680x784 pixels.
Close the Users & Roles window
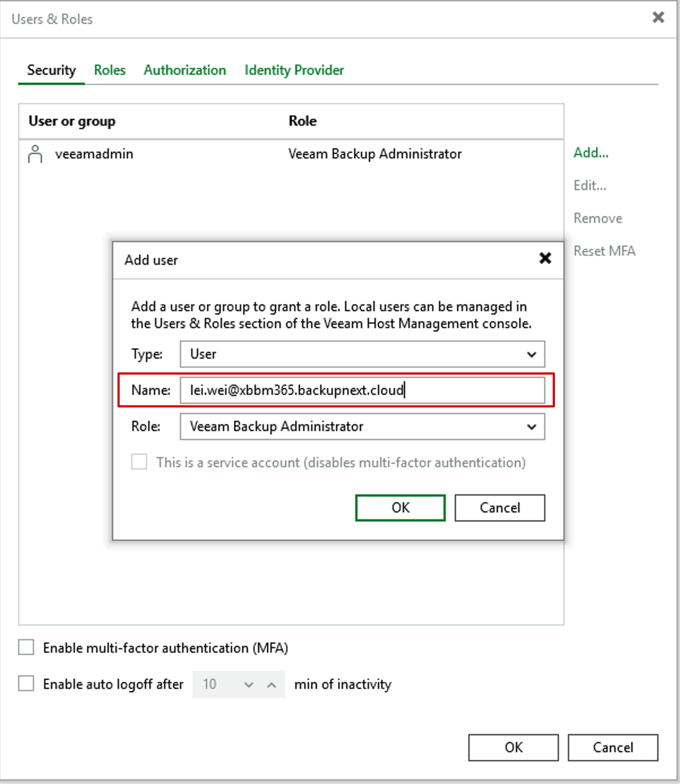coord(658,18)
